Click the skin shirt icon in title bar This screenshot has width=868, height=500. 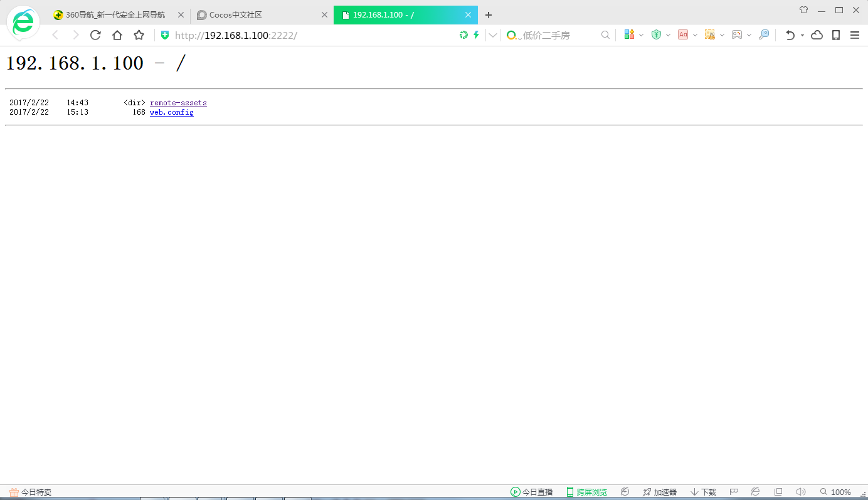pos(803,10)
